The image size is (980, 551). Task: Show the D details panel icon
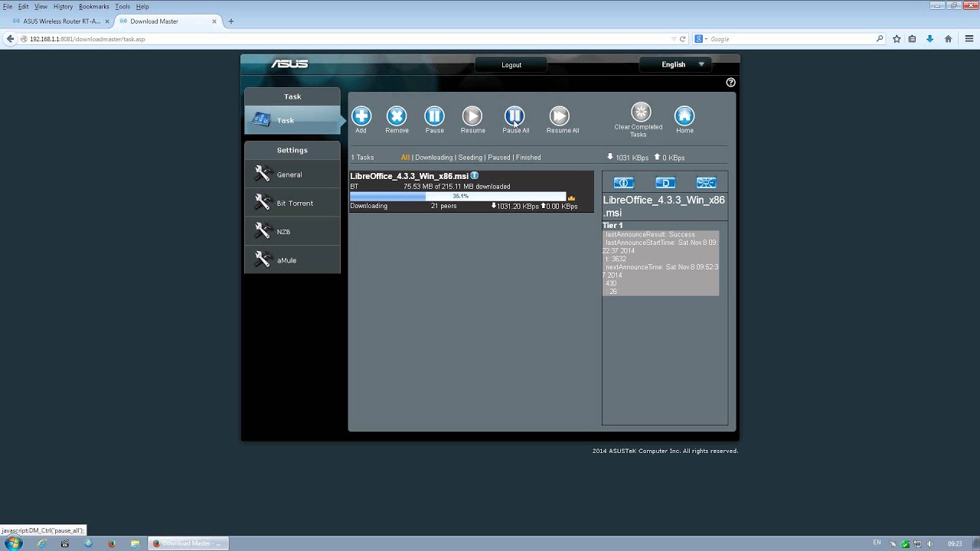[665, 183]
